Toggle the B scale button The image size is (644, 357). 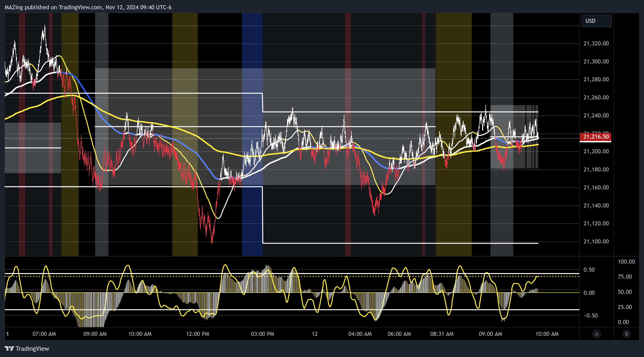[x=626, y=334]
